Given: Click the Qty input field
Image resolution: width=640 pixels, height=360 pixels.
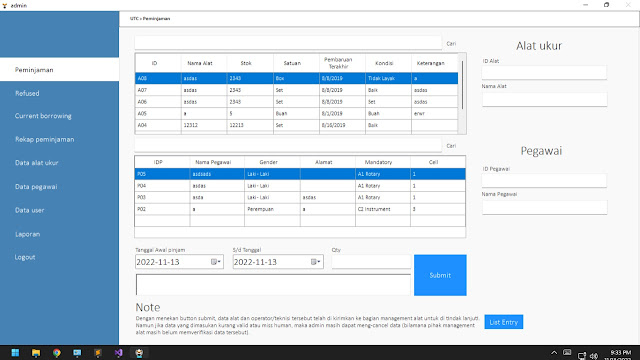Looking at the screenshot, I should click(x=371, y=262).
